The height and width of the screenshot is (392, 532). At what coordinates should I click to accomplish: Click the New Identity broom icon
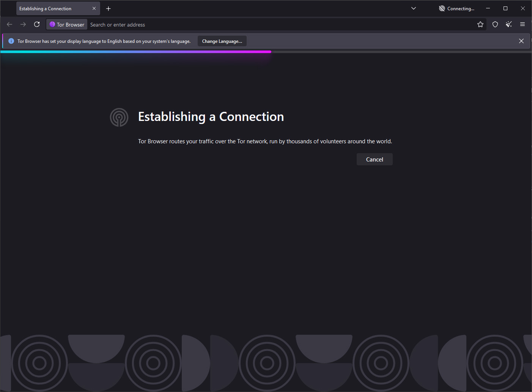509,24
